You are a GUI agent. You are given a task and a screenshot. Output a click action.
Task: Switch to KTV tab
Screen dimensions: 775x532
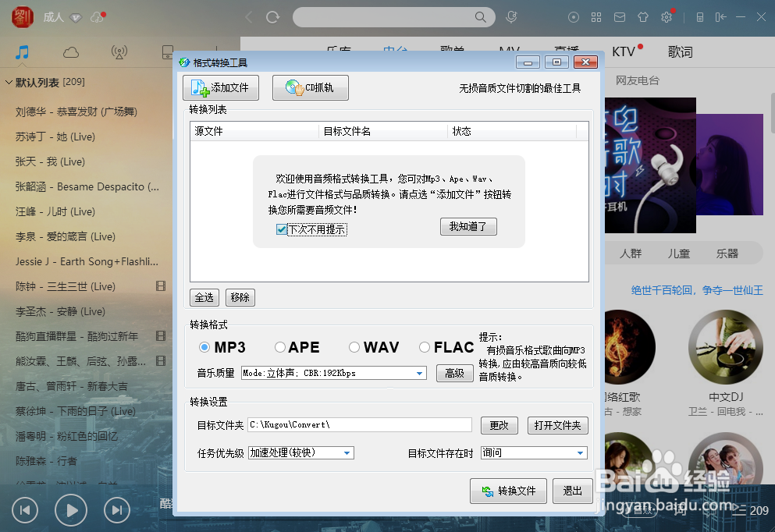coord(624,51)
